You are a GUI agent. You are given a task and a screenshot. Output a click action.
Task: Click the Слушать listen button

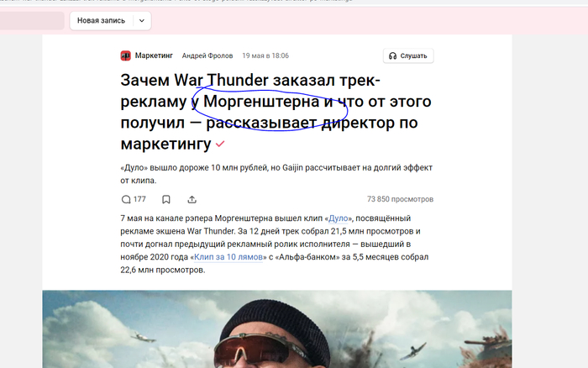408,56
